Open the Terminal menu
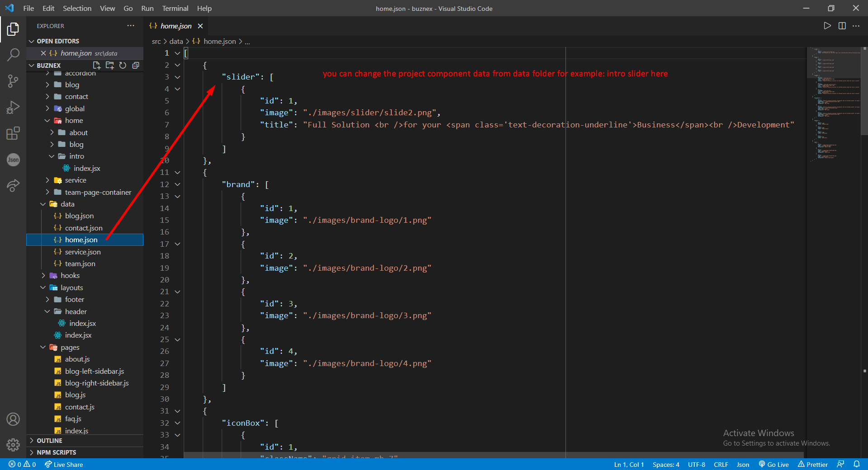The image size is (868, 470). 175,8
